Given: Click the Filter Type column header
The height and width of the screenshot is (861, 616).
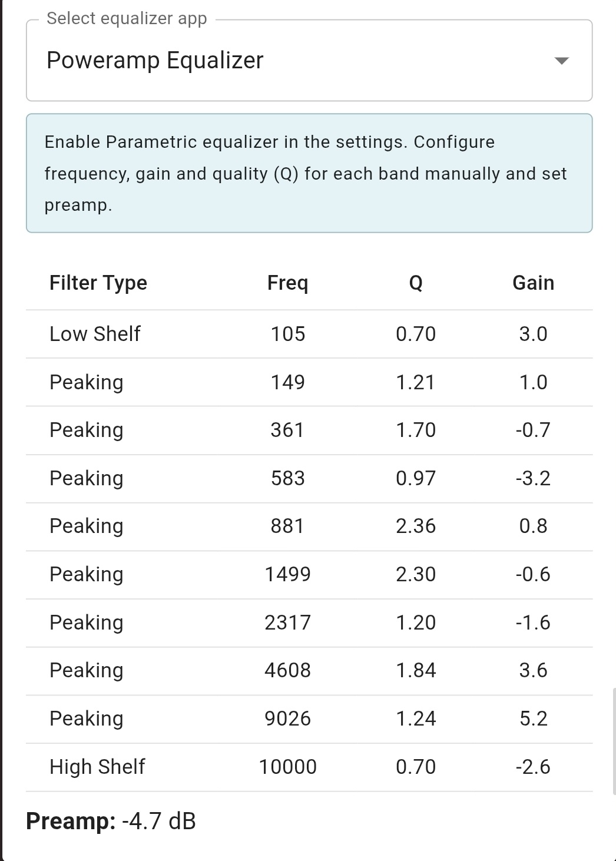Looking at the screenshot, I should (98, 283).
